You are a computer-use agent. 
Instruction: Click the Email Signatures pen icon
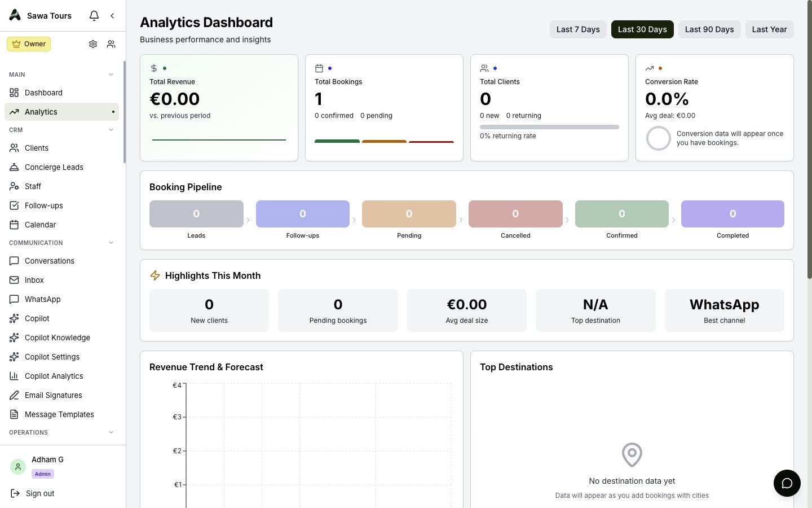(14, 395)
